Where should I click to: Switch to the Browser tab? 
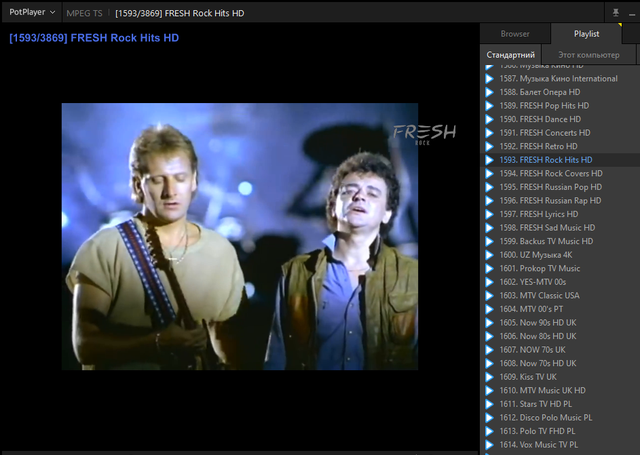click(515, 34)
